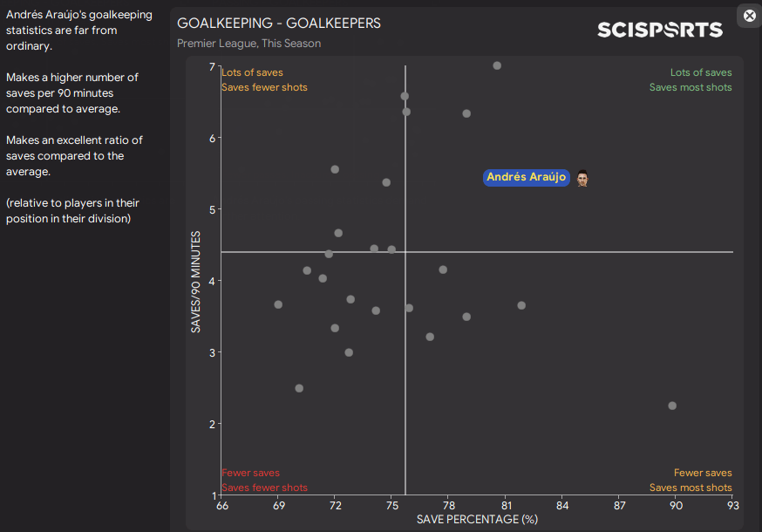Viewport: 762px width, 532px height.
Task: Select the dot near 82% save percentage
Action: [521, 305]
